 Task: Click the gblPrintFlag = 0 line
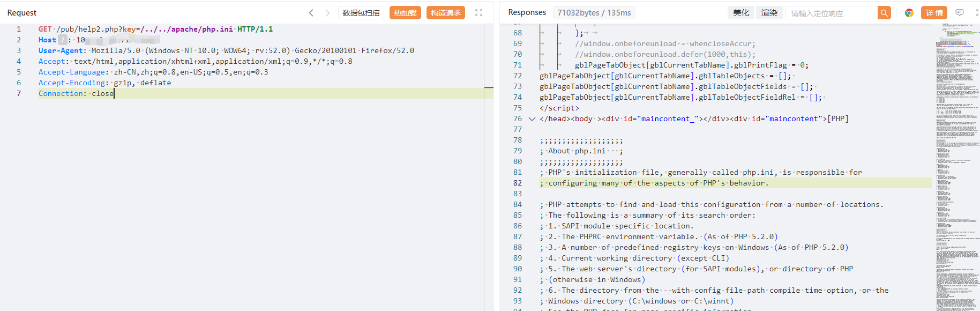pyautogui.click(x=692, y=65)
